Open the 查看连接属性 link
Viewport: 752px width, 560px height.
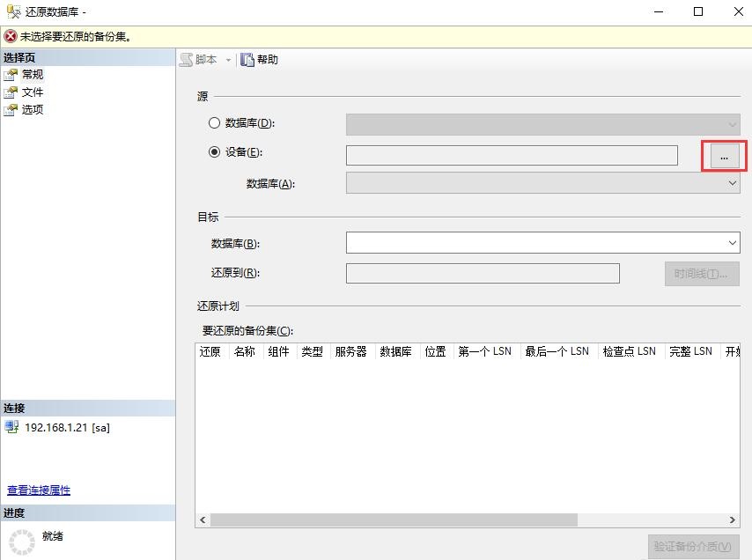click(x=36, y=490)
